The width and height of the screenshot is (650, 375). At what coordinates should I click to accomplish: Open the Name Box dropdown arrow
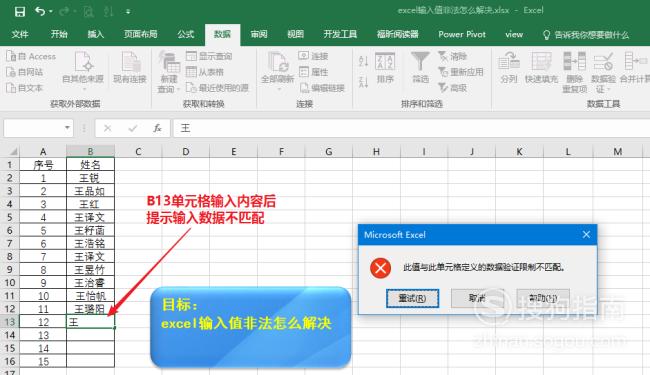click(x=67, y=128)
